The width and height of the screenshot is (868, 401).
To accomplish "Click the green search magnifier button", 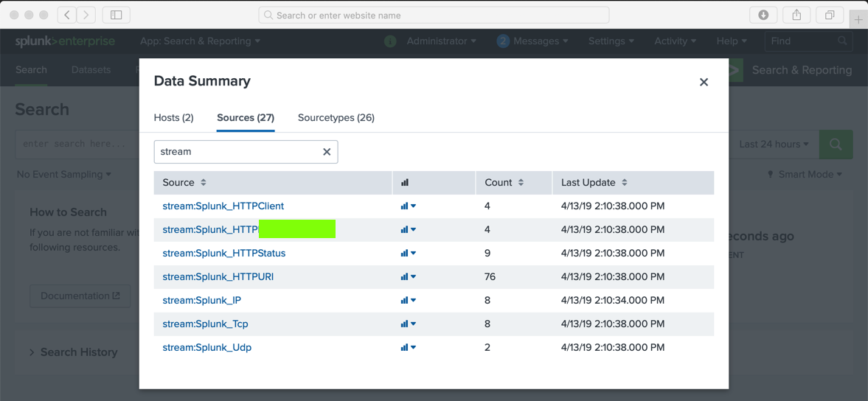I will point(836,144).
